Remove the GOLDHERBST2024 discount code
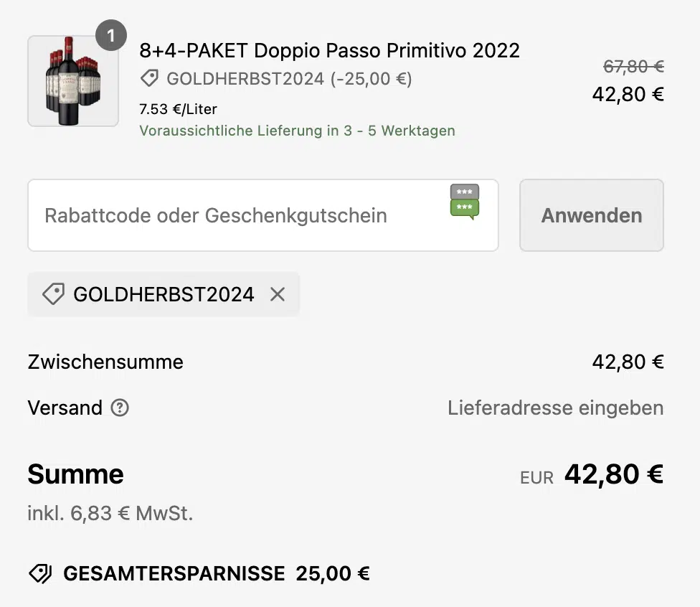The height and width of the screenshot is (607, 700). pos(278,294)
